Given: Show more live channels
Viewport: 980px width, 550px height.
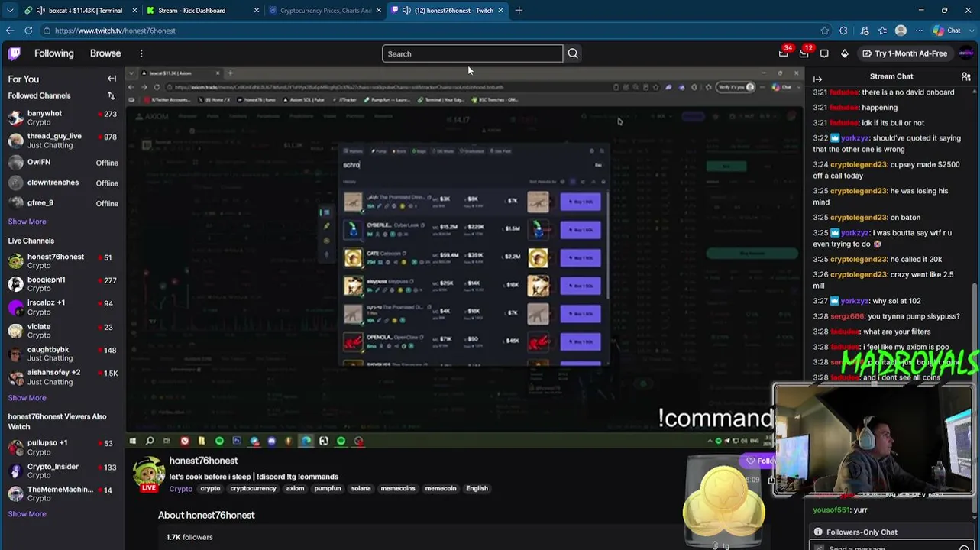Looking at the screenshot, I should pos(27,398).
